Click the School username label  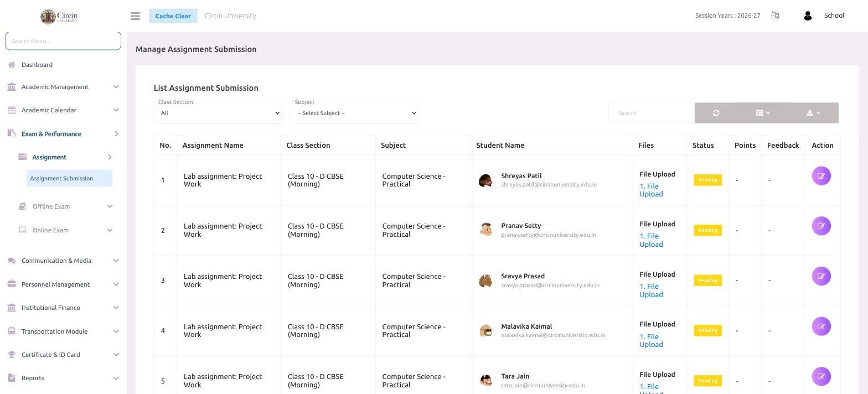(x=834, y=15)
